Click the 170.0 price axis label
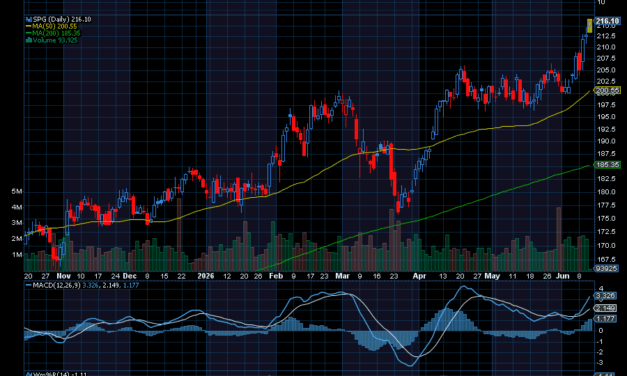Image resolution: width=627 pixels, height=376 pixels. click(x=606, y=246)
